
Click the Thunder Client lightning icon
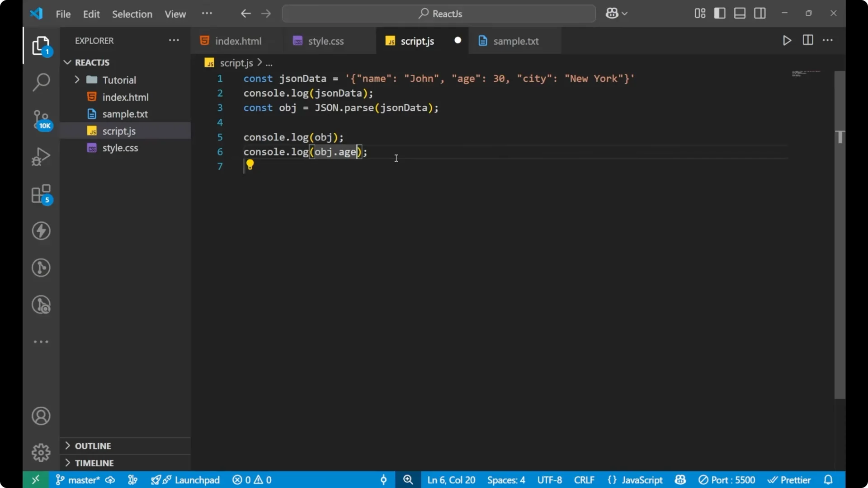[x=41, y=231]
